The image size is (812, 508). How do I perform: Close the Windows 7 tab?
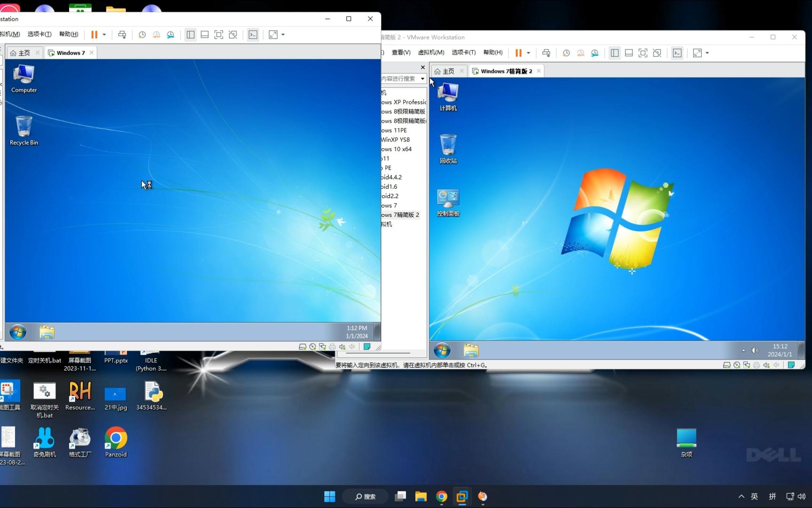point(92,53)
